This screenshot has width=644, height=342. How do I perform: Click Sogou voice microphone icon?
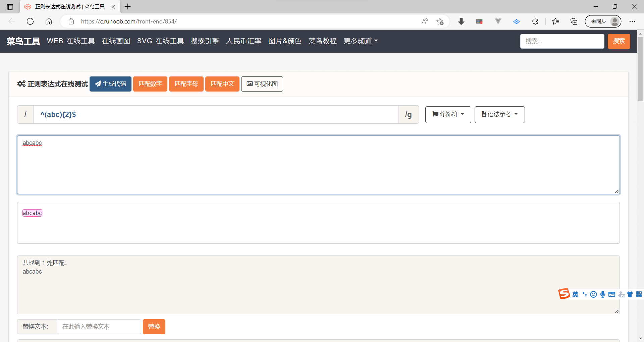tap(603, 294)
